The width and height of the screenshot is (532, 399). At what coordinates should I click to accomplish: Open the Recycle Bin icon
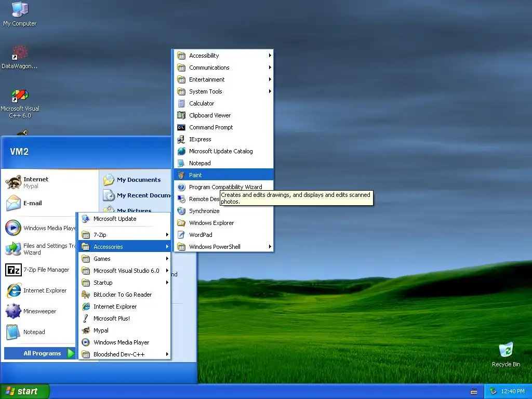[506, 354]
